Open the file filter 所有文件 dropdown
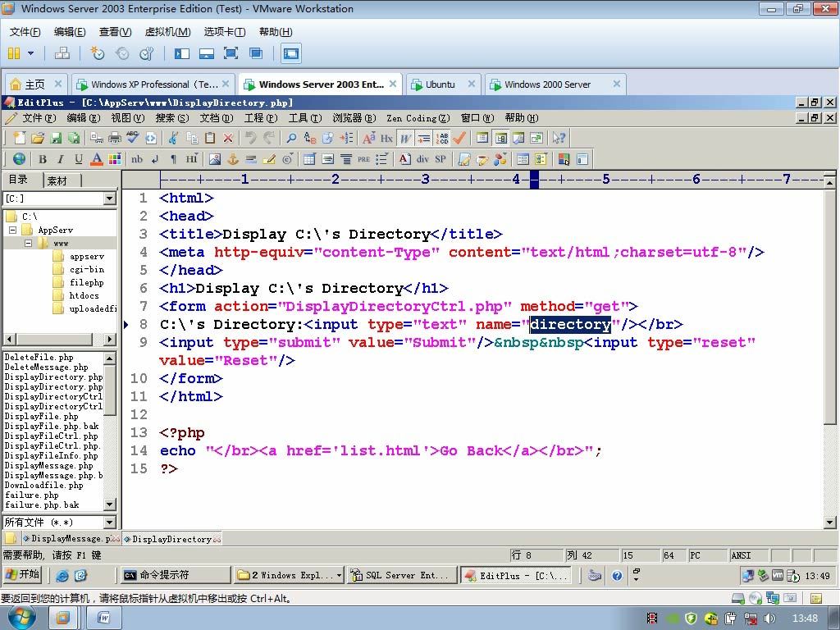Screen dimensions: 840x630 (x=110, y=523)
